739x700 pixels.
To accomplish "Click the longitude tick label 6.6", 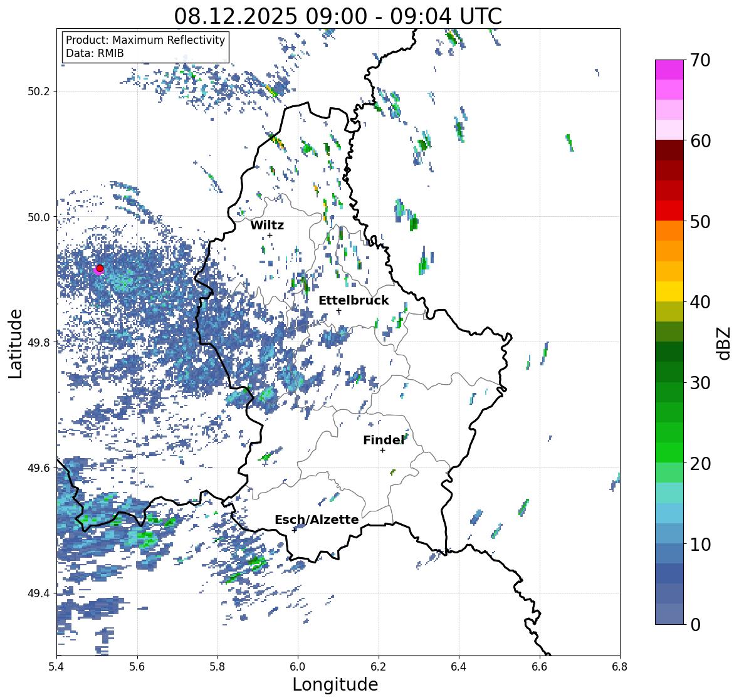I will pos(540,667).
